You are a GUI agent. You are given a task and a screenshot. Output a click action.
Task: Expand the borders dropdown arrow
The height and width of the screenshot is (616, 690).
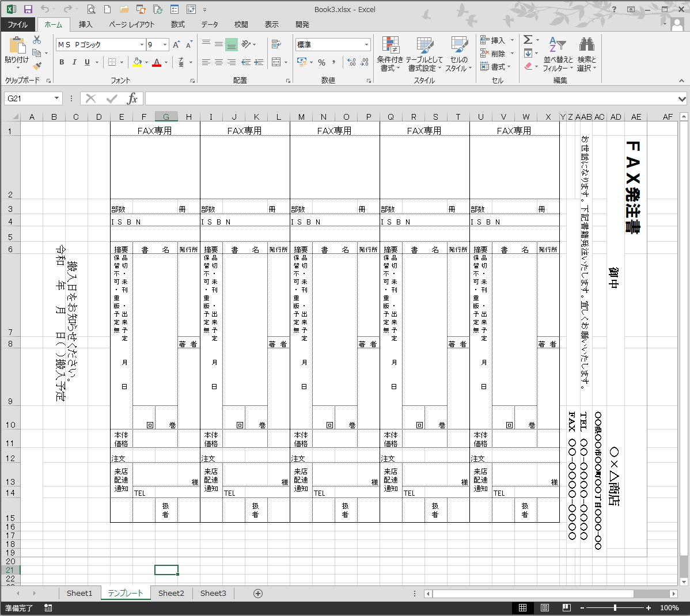click(x=122, y=62)
